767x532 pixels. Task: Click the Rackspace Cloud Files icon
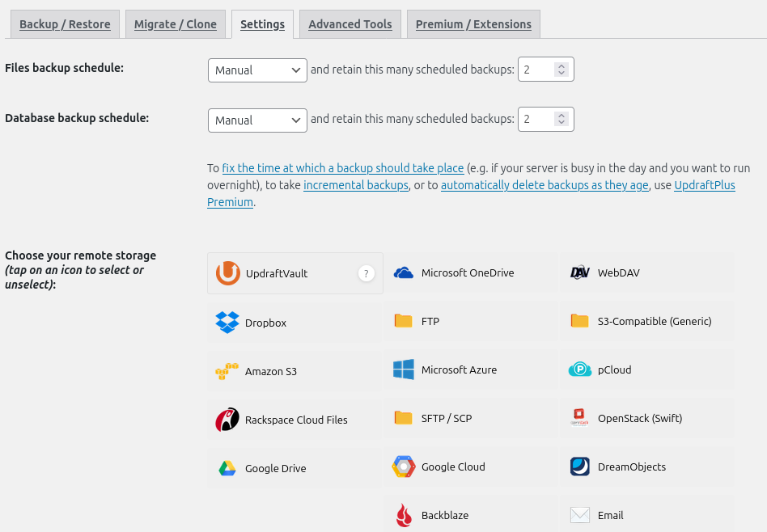tap(227, 420)
